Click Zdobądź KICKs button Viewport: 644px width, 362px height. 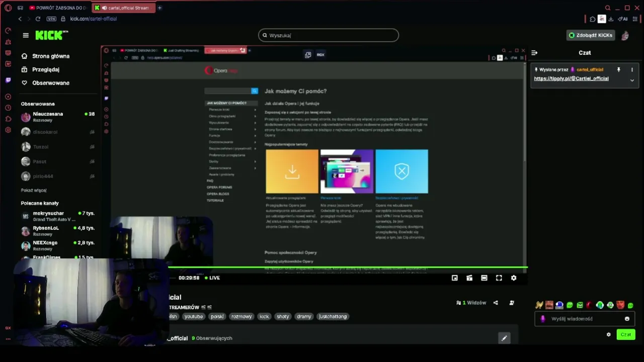pos(591,35)
